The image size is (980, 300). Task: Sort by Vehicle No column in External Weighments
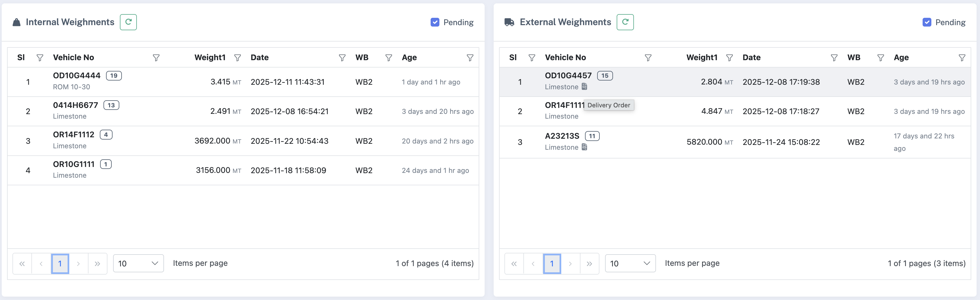point(565,57)
